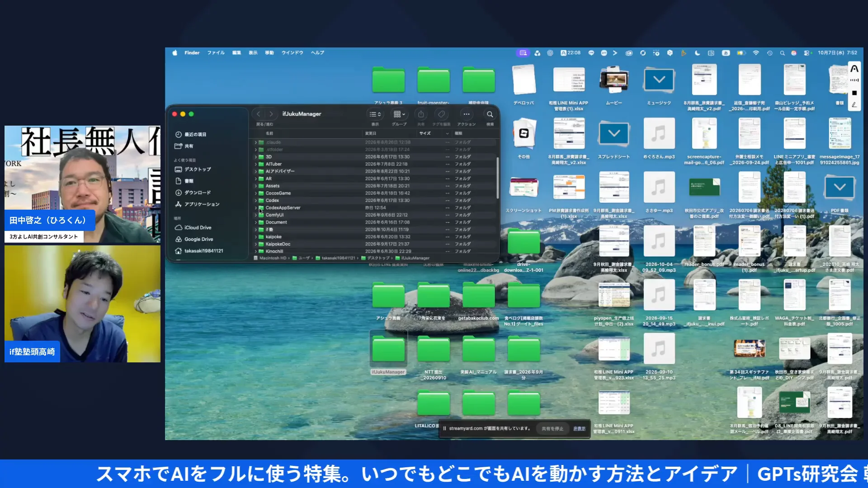Click the edit tags toolbar icon
This screenshot has width=868, height=488.
tap(441, 114)
